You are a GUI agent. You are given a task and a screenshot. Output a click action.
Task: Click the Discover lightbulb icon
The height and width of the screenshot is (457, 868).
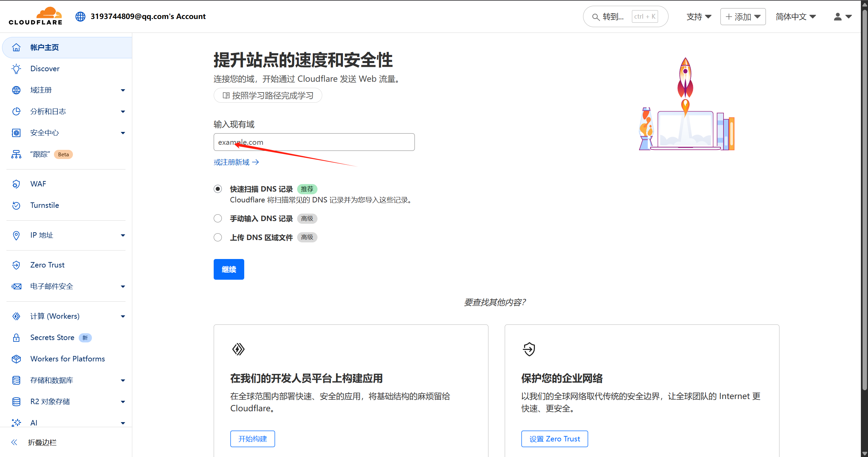pos(16,69)
